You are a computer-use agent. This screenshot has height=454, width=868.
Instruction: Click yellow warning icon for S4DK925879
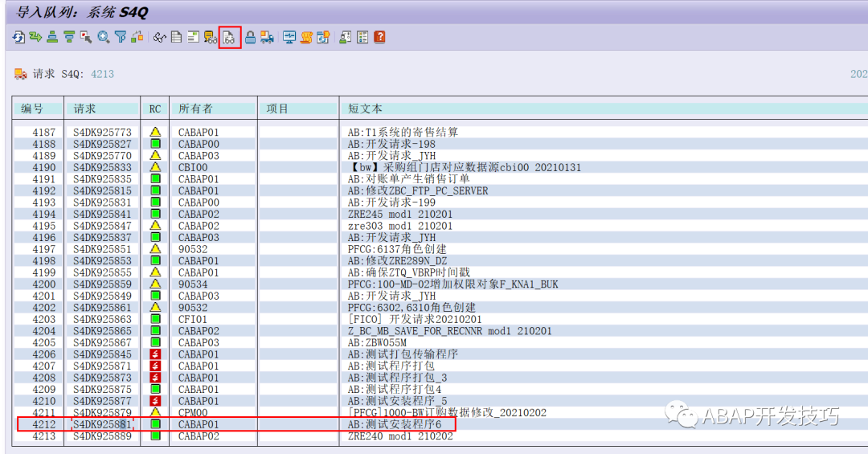[156, 412]
